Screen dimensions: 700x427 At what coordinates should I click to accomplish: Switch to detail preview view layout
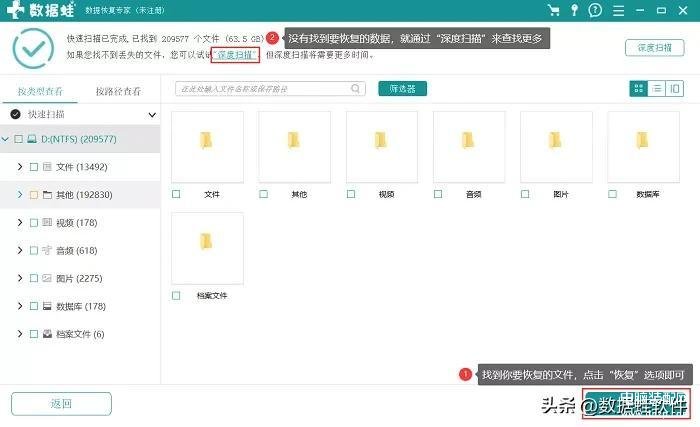pos(675,88)
